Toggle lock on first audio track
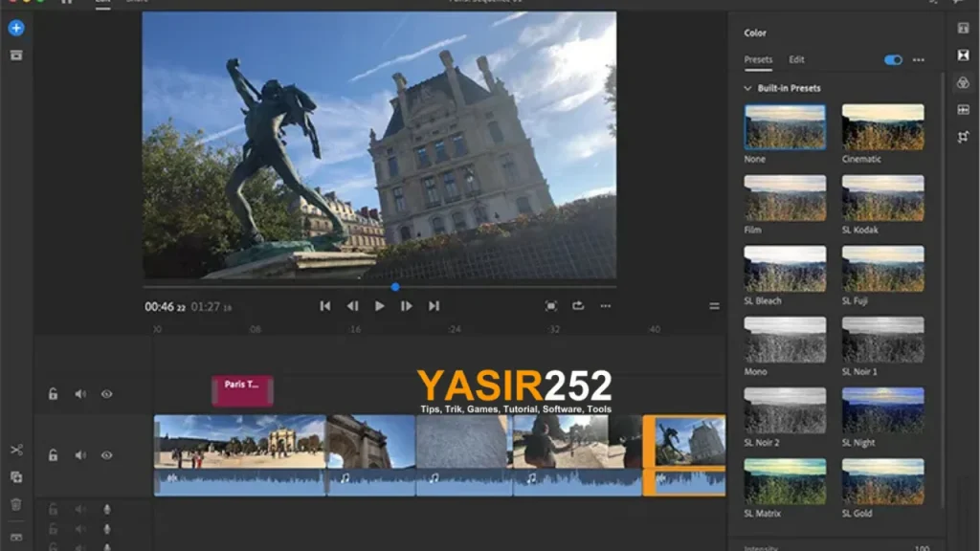980x551 pixels. point(54,510)
